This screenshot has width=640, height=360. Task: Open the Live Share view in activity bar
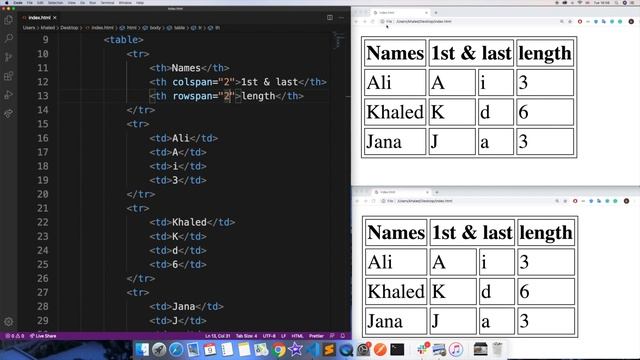coord(8,113)
